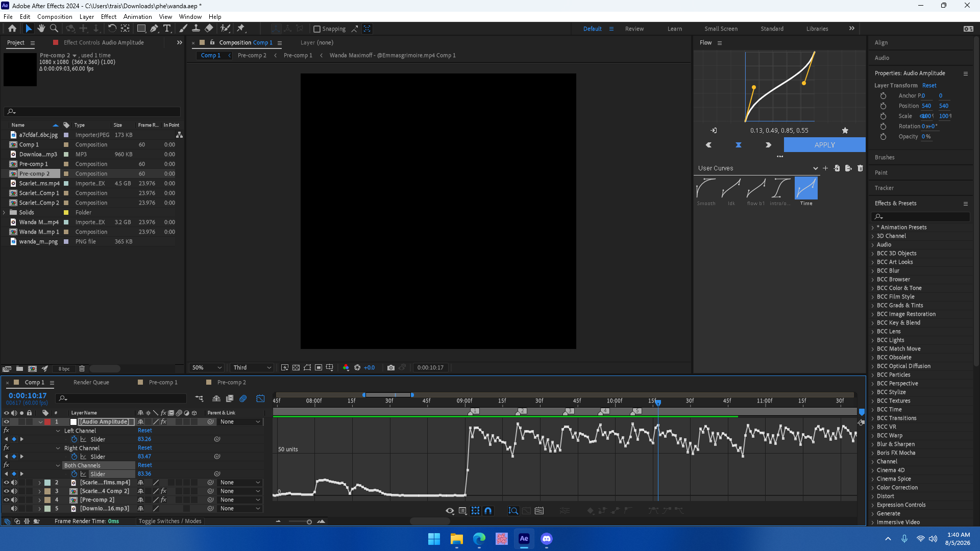Reset the Left Channel effect
This screenshot has width=980, height=551.
click(x=145, y=431)
